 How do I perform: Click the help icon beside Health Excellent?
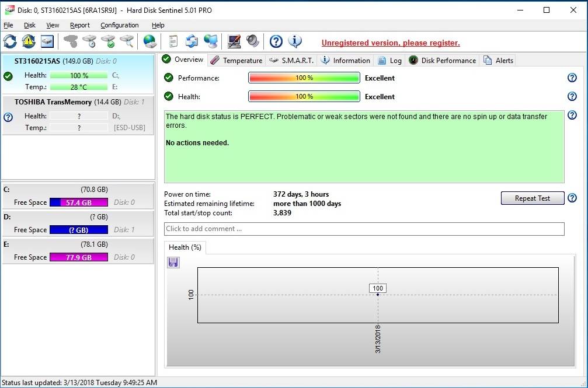[572, 96]
